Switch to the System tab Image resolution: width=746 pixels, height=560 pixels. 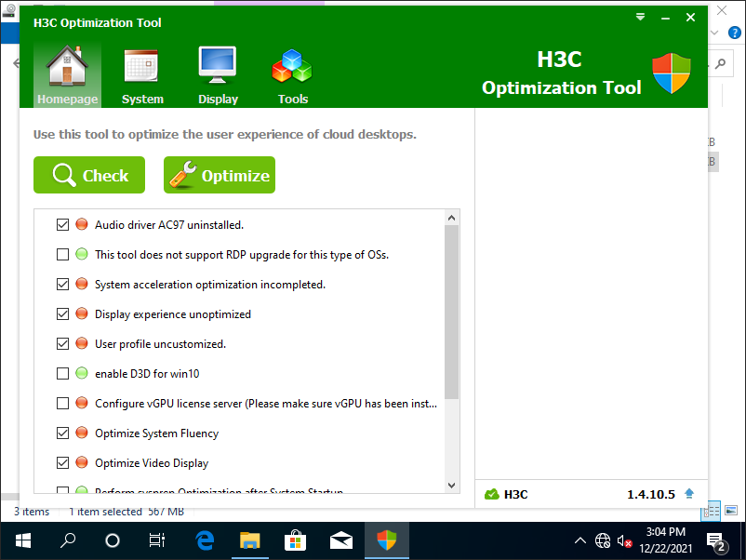142,74
